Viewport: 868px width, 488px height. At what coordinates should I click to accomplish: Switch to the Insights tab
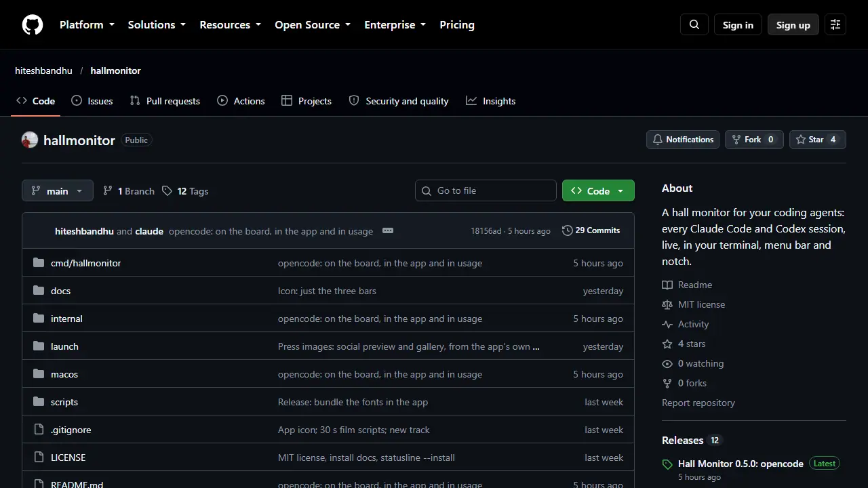pyautogui.click(x=491, y=101)
